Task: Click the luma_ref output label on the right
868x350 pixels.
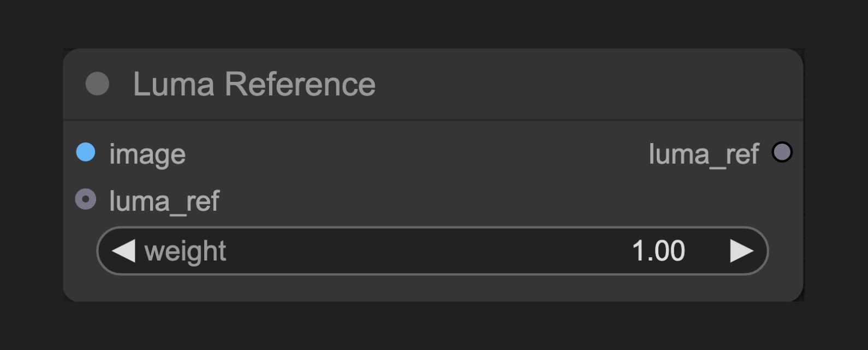Action: pyautogui.click(x=704, y=155)
